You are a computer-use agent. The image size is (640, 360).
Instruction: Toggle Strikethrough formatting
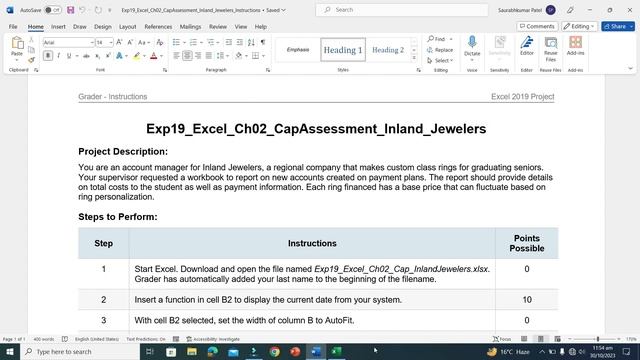[x=86, y=56]
